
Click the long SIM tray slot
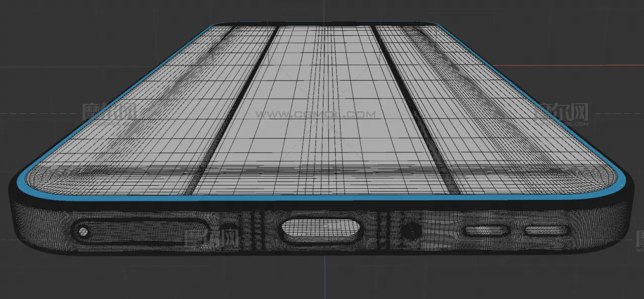[146, 231]
